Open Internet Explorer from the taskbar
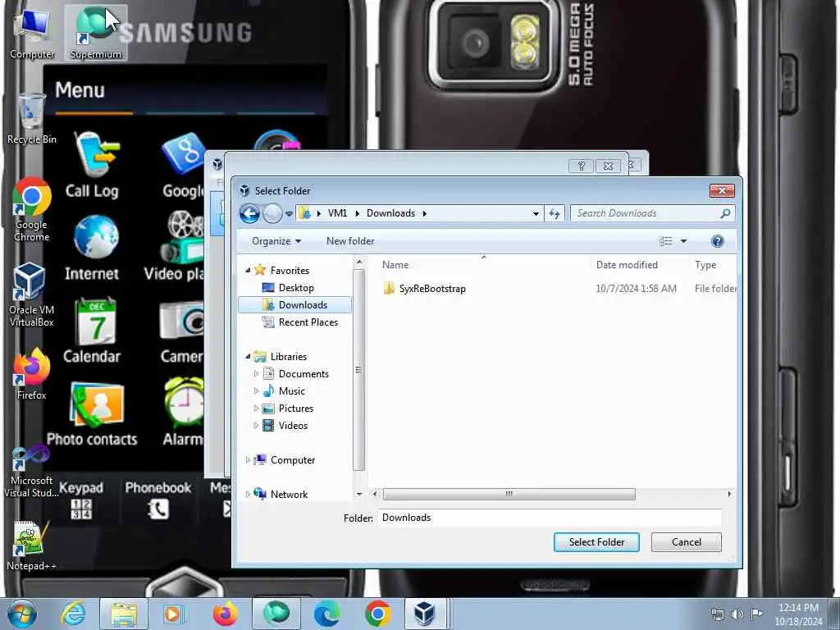 point(73,614)
